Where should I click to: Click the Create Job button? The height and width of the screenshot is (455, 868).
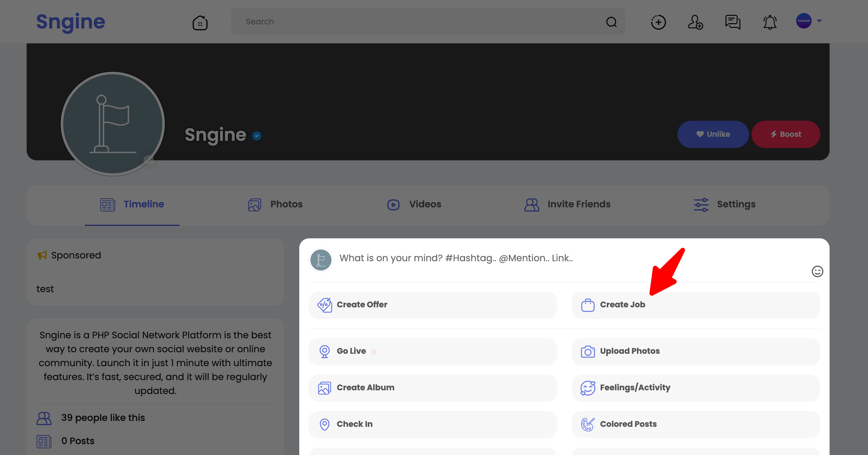coord(696,305)
